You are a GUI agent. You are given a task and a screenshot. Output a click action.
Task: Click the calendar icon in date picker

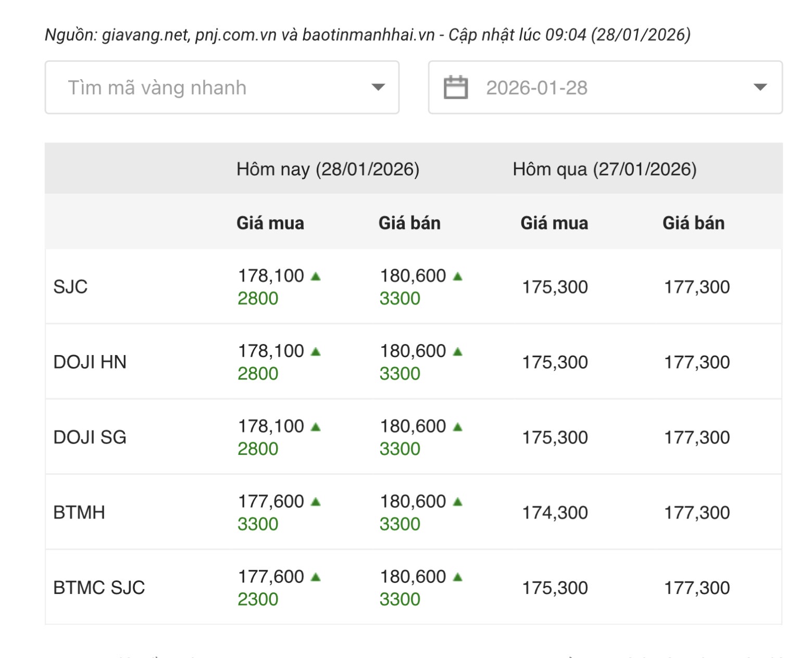click(455, 87)
